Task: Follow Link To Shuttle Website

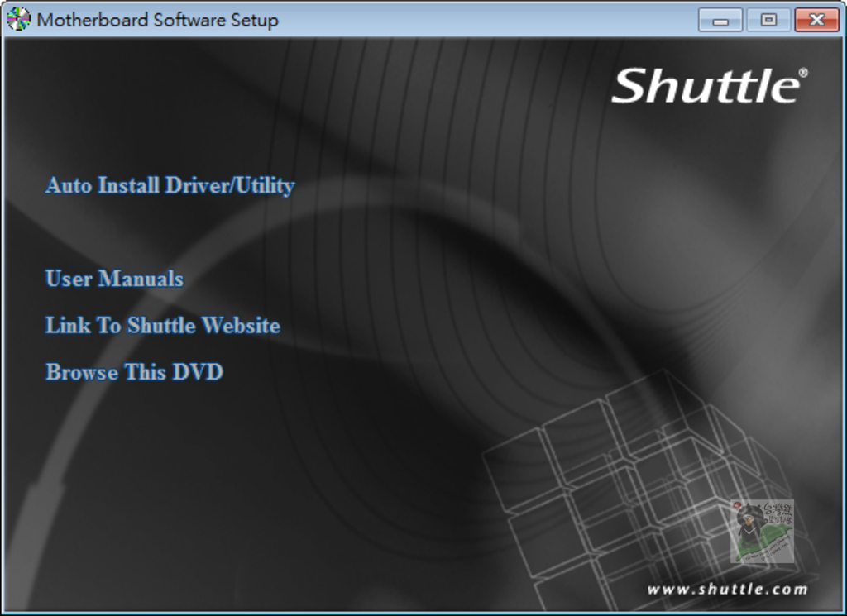Action: coord(163,326)
